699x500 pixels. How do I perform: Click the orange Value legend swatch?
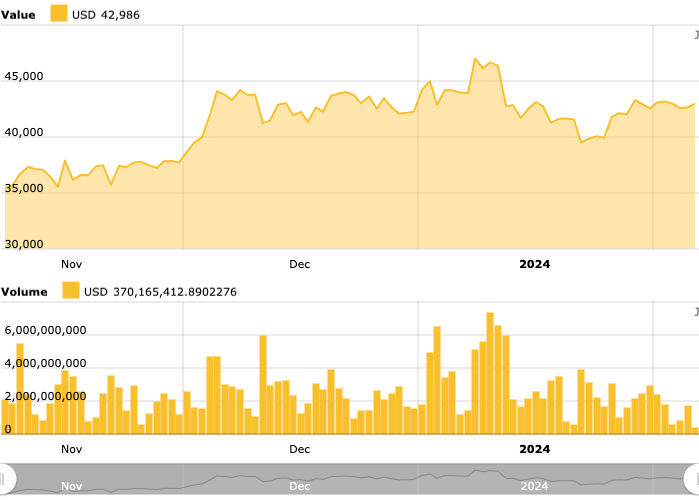point(59,13)
